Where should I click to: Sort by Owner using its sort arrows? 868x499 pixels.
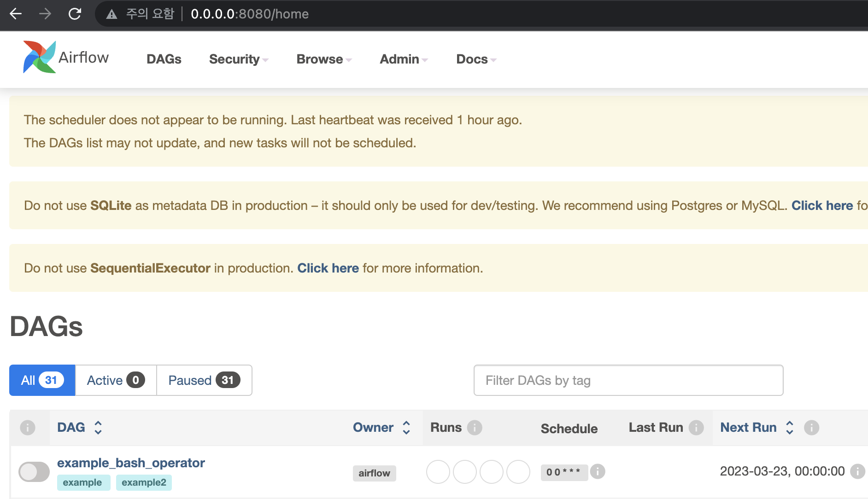[x=406, y=428]
